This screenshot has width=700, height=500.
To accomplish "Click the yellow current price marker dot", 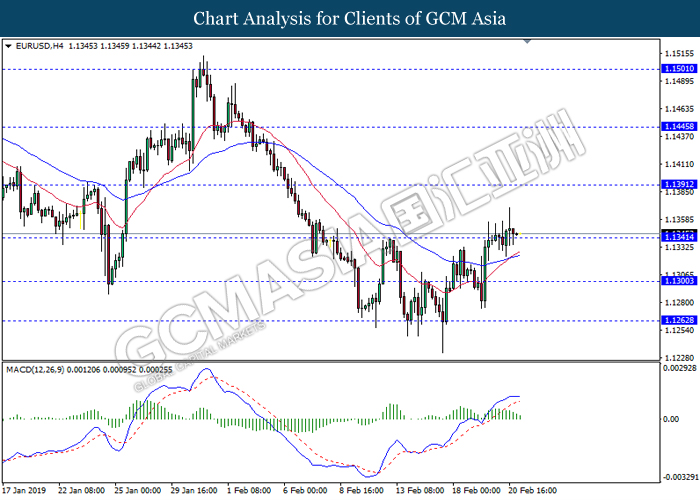I will click(520, 234).
